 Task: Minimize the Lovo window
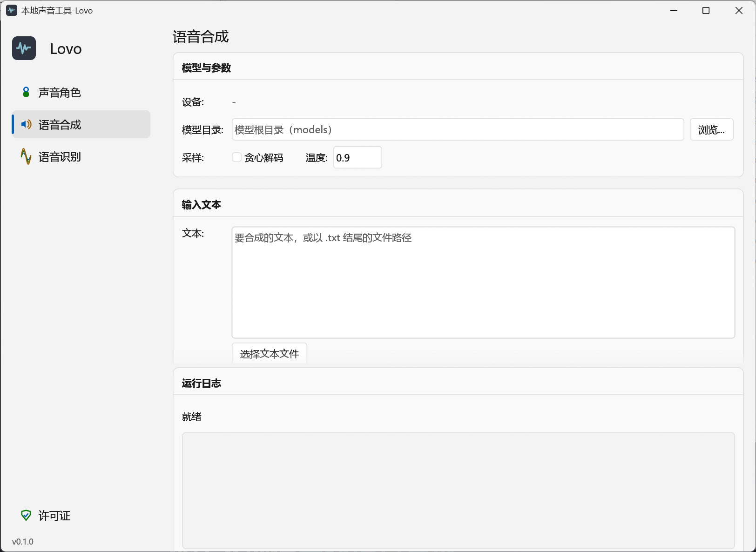674,10
